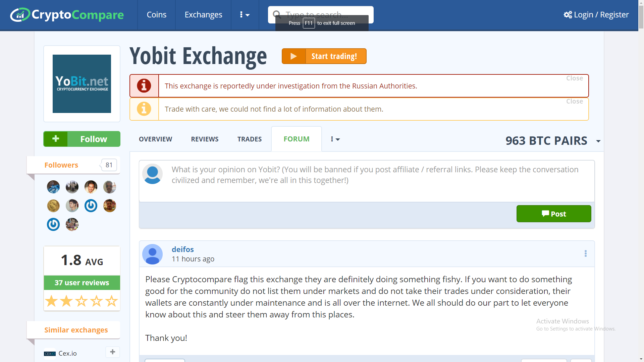Close the trade with care notice
Image resolution: width=644 pixels, height=362 pixels.
point(574,101)
